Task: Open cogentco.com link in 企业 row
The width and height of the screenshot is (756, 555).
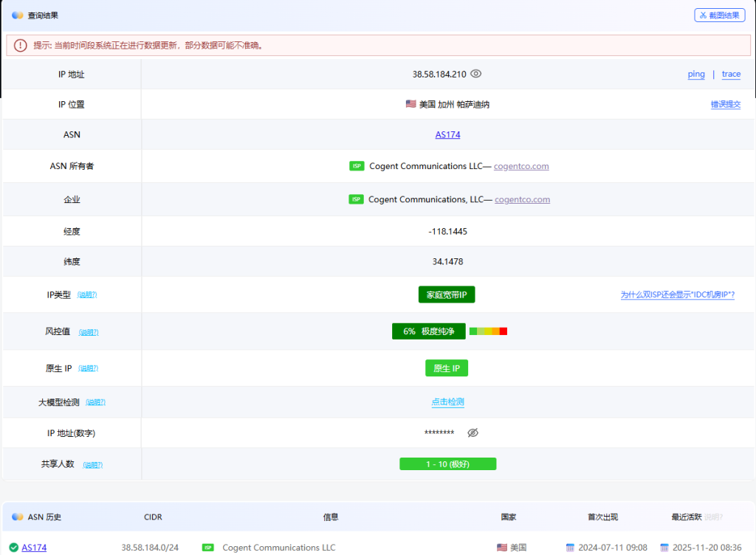Action: point(522,199)
